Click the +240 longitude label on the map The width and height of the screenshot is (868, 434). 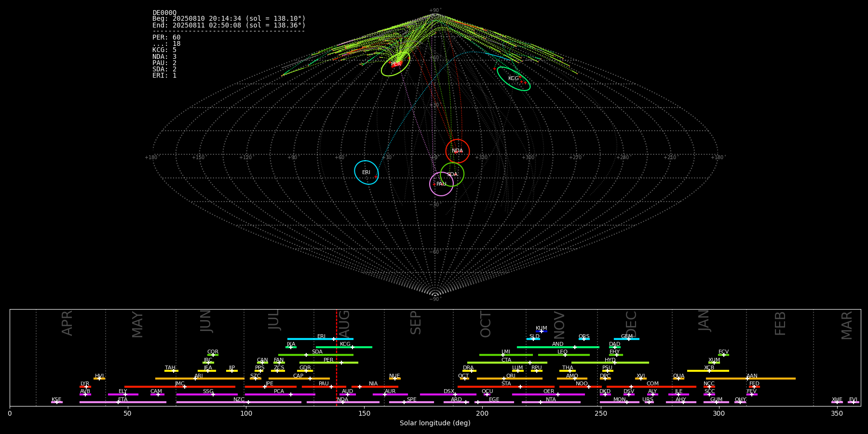(623, 157)
